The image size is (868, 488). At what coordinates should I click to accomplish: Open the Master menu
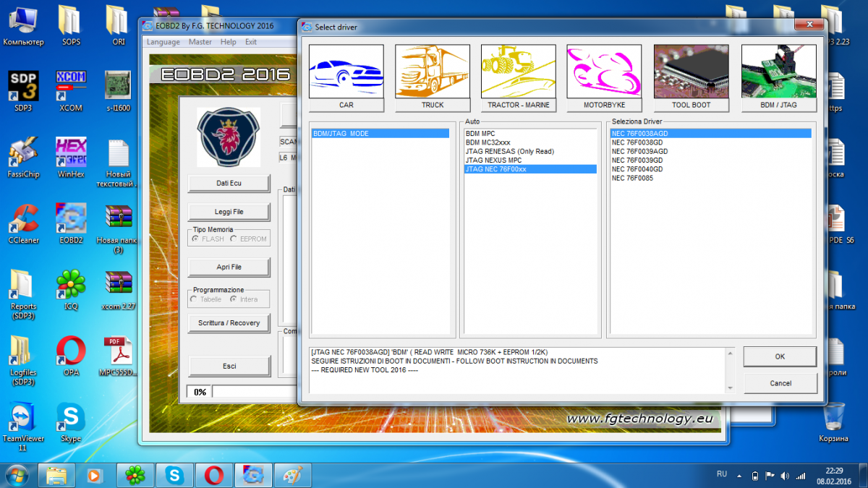200,42
